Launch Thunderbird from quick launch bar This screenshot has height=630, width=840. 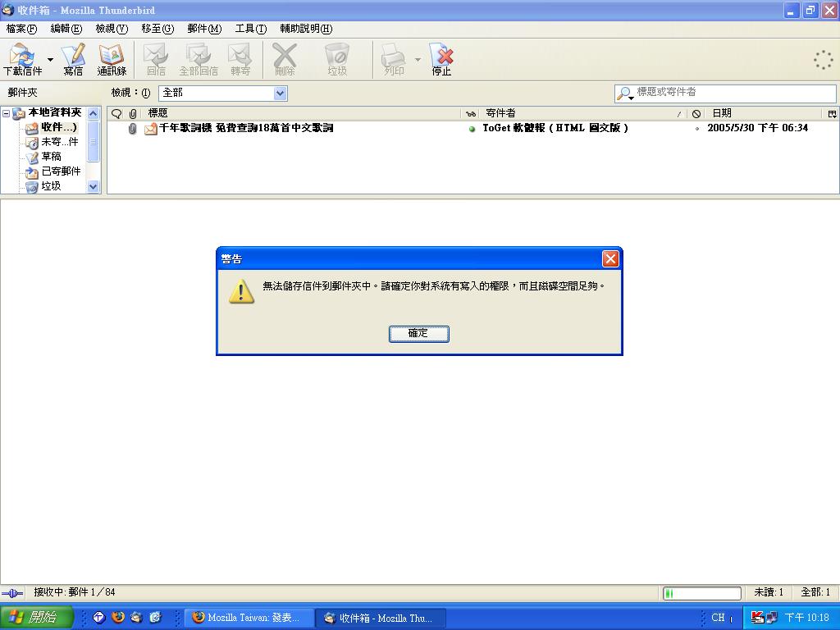[137, 617]
